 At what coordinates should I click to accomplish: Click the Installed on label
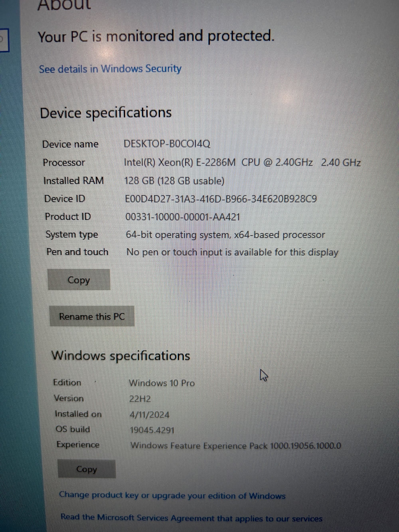pyautogui.click(x=78, y=414)
